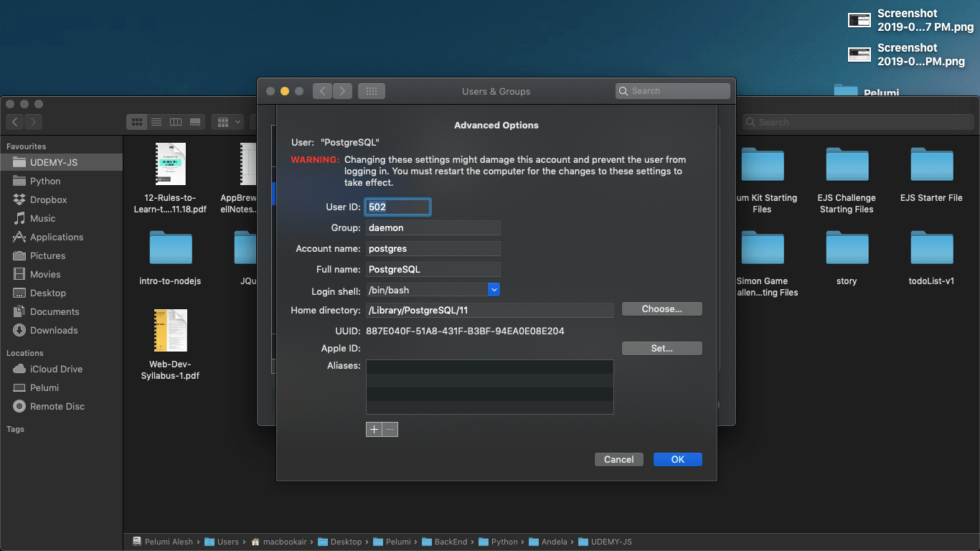The image size is (980, 551).
Task: Click the Group field containing daemon
Action: (433, 227)
